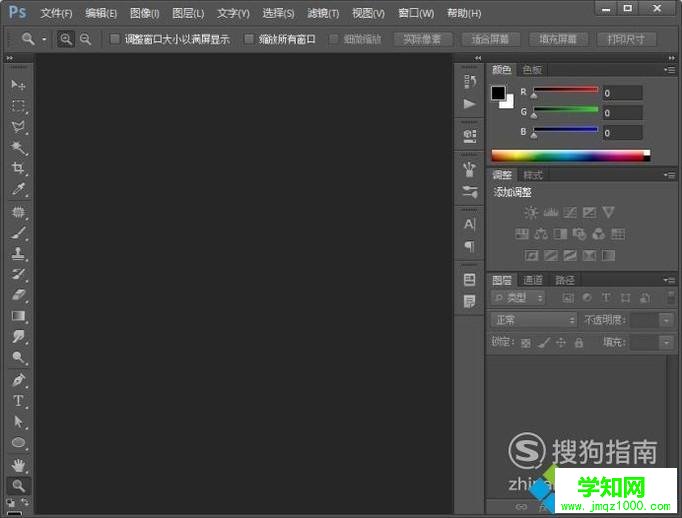Image resolution: width=682 pixels, height=518 pixels.
Task: Select the Magic Wand tool
Action: (18, 147)
